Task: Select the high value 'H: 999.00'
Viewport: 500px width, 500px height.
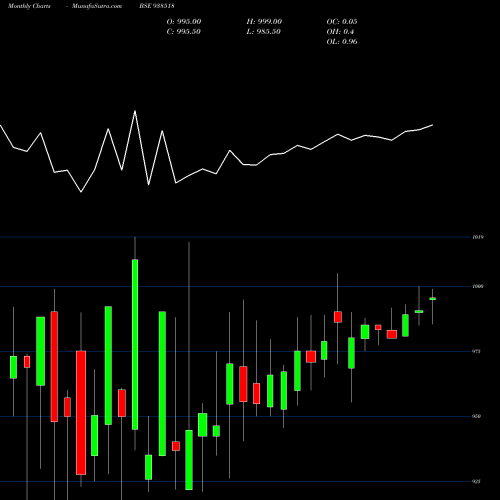Action: [x=264, y=22]
